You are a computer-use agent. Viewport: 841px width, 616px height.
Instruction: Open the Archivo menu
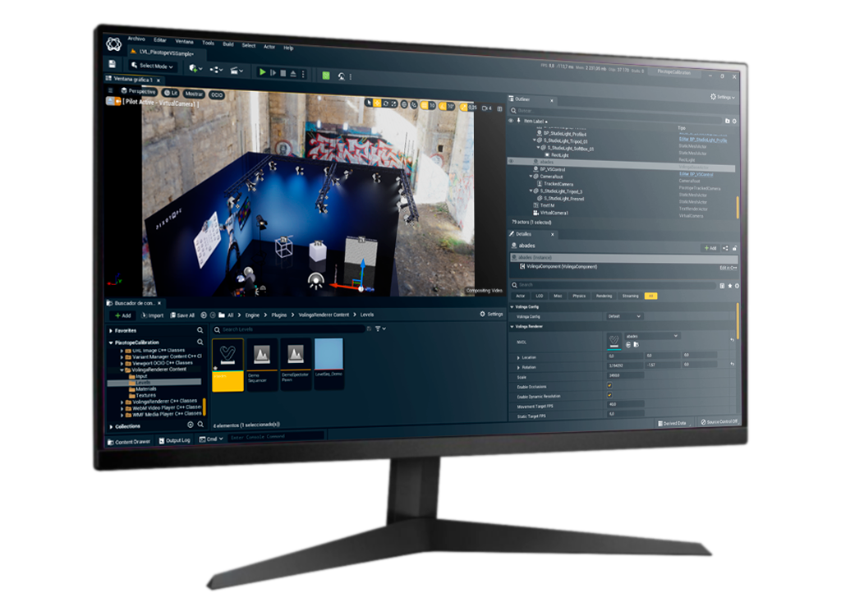point(136,39)
